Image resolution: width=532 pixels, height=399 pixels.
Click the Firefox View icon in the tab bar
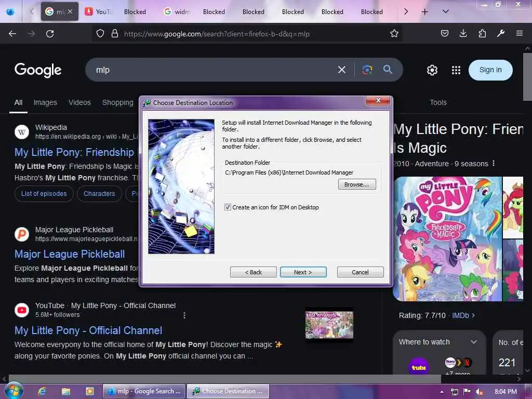[x=10, y=12]
